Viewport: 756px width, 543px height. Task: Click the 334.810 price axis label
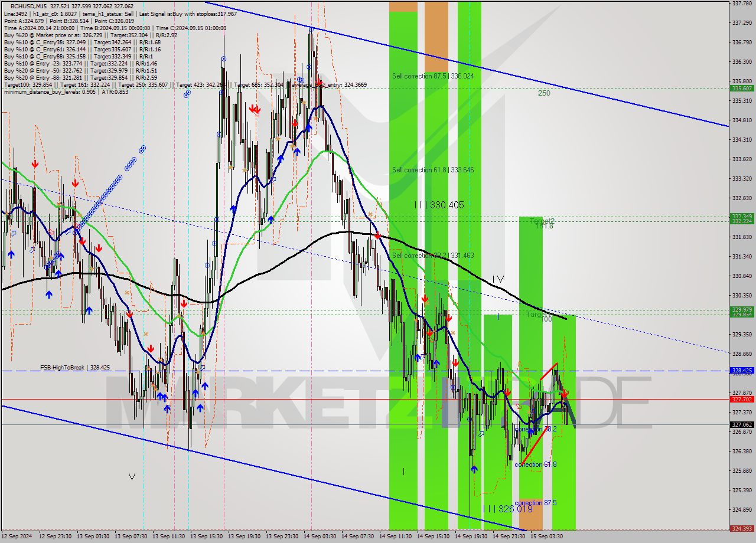click(742, 120)
